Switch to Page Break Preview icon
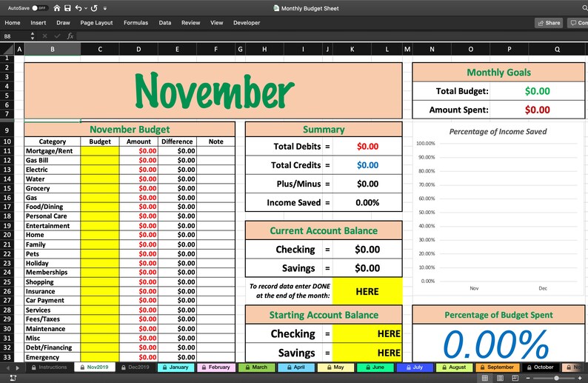The image size is (588, 383). coord(515,378)
